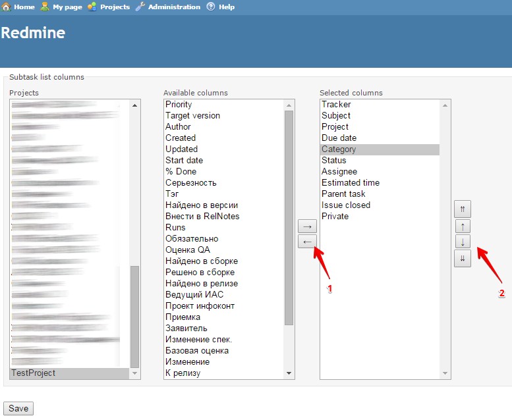Click Available columns scrollbar up arrow
This screenshot has height=420, width=512.
(289, 105)
